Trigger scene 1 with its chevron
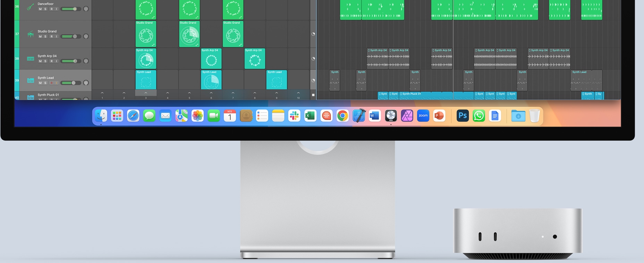644x263 pixels. pyautogui.click(x=102, y=93)
